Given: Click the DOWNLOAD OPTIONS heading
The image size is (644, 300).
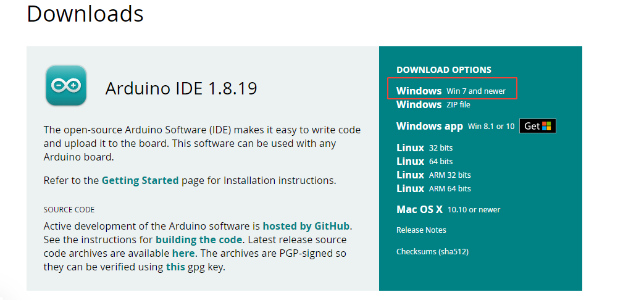Looking at the screenshot, I should tap(443, 70).
